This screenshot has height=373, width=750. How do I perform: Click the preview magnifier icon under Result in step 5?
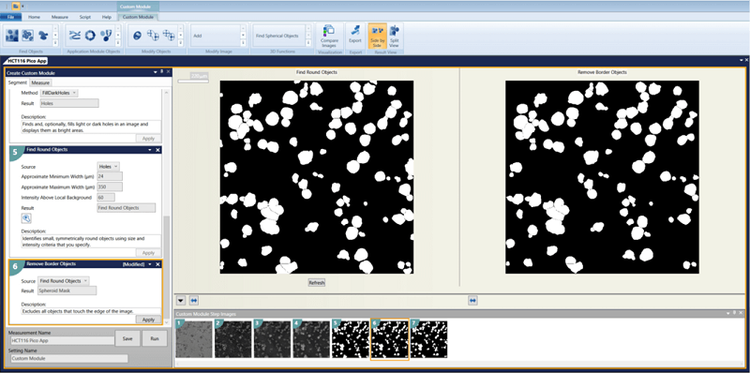26,218
